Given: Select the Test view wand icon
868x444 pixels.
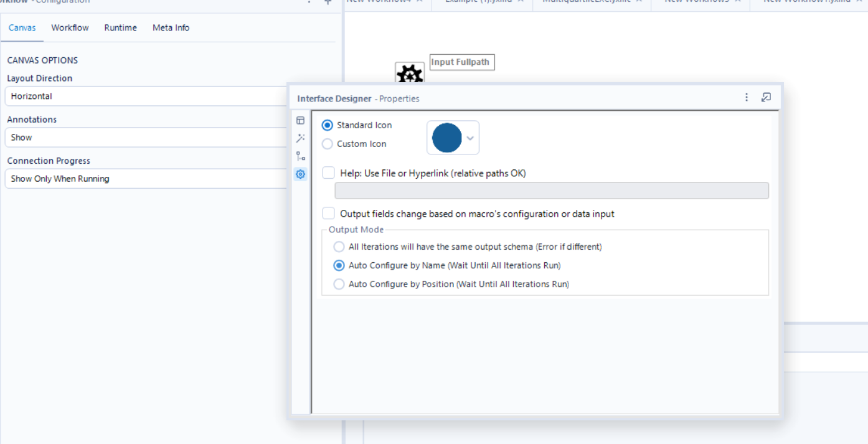Looking at the screenshot, I should point(300,138).
